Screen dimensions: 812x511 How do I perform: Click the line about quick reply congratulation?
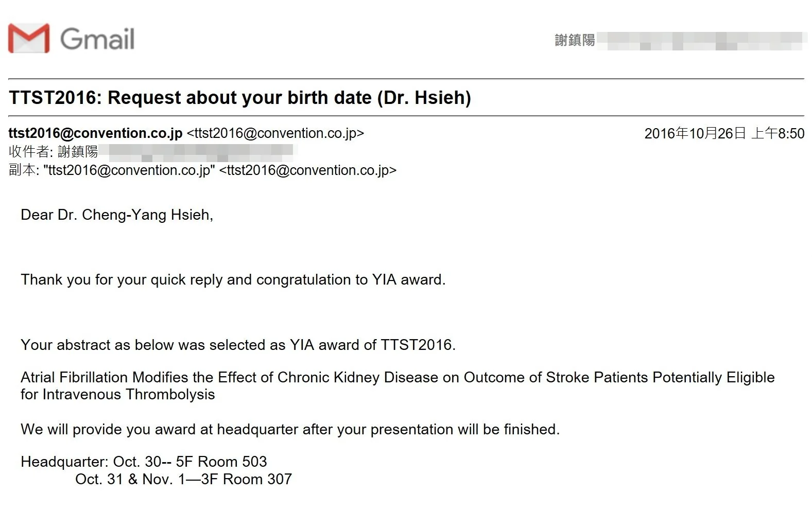tap(233, 279)
